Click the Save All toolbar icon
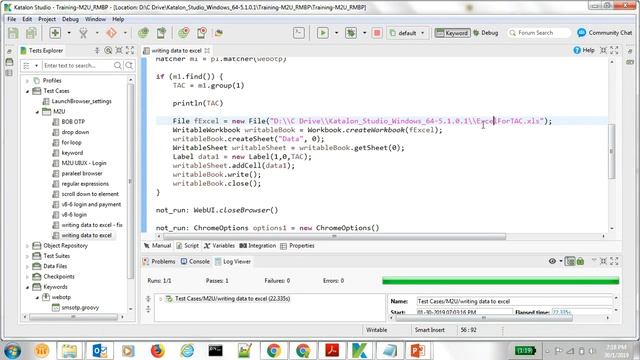The width and height of the screenshot is (640, 360). click(31, 33)
